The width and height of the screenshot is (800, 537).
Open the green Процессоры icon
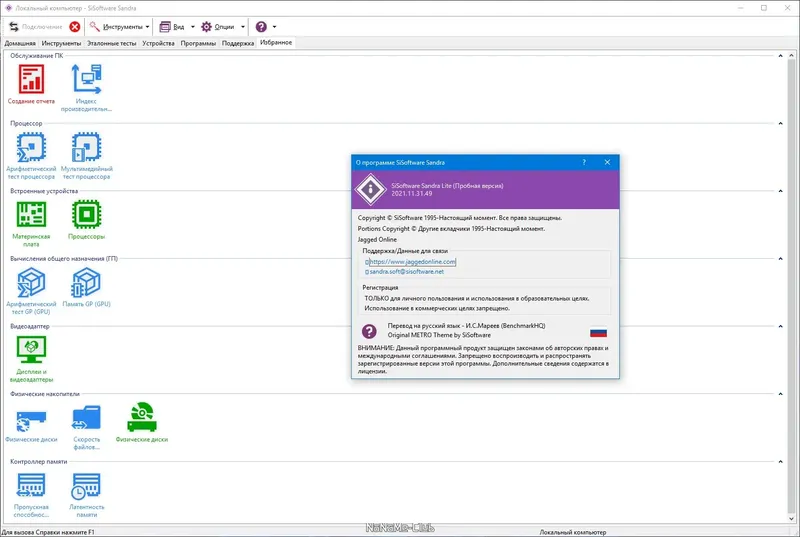pyautogui.click(x=86, y=214)
